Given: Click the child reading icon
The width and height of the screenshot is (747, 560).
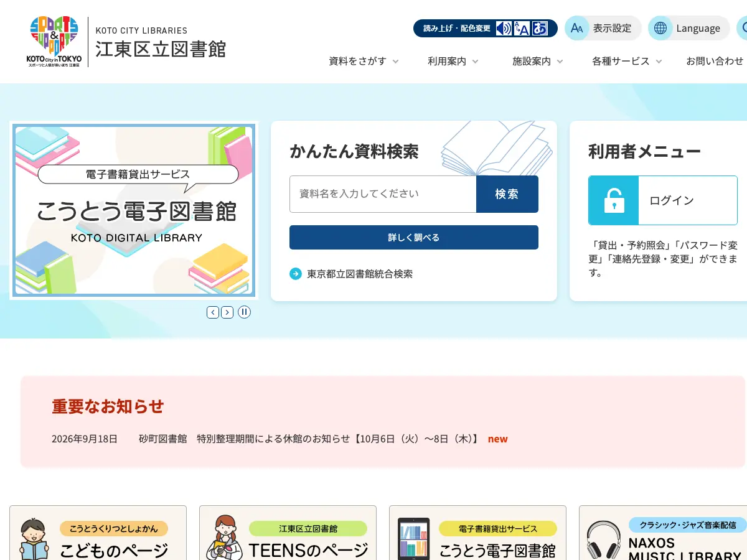Looking at the screenshot, I should pyautogui.click(x=34, y=540).
